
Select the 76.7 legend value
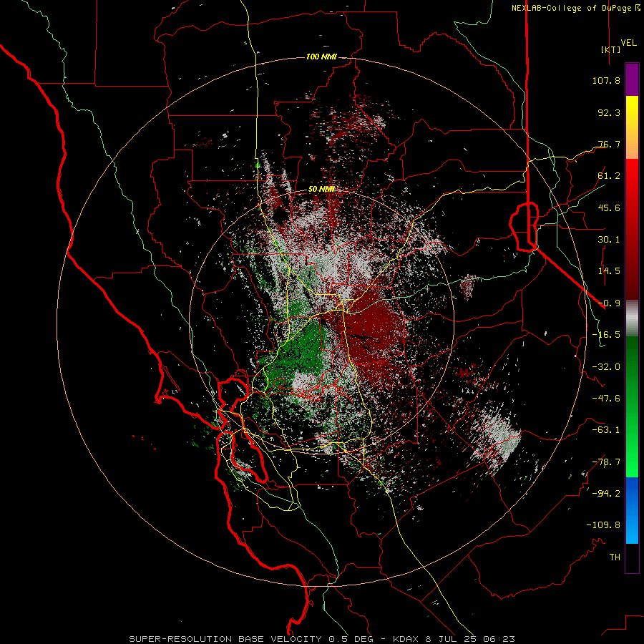click(x=609, y=144)
